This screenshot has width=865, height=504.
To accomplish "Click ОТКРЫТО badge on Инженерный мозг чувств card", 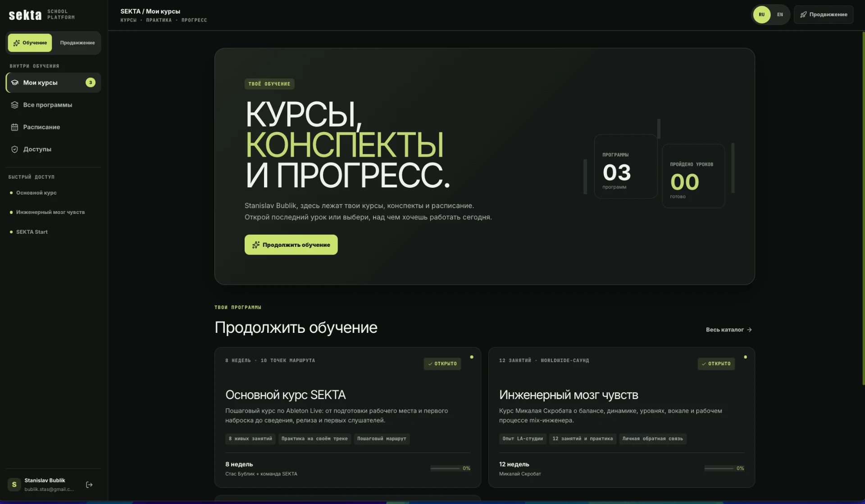I will point(716,364).
